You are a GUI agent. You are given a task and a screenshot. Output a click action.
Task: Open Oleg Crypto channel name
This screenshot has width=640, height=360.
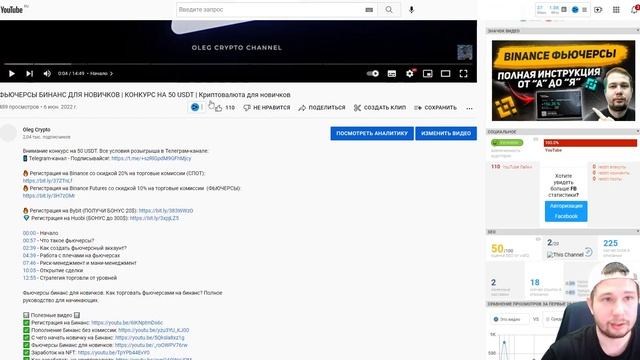coord(36,129)
